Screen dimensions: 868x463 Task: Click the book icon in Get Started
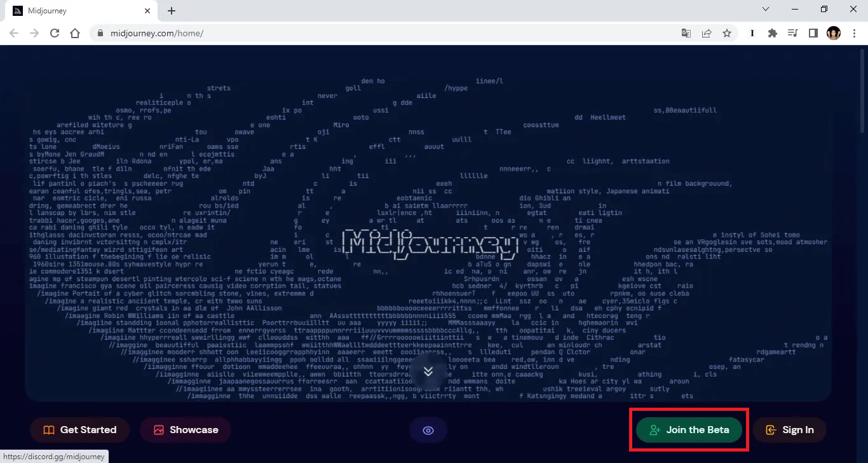(49, 430)
